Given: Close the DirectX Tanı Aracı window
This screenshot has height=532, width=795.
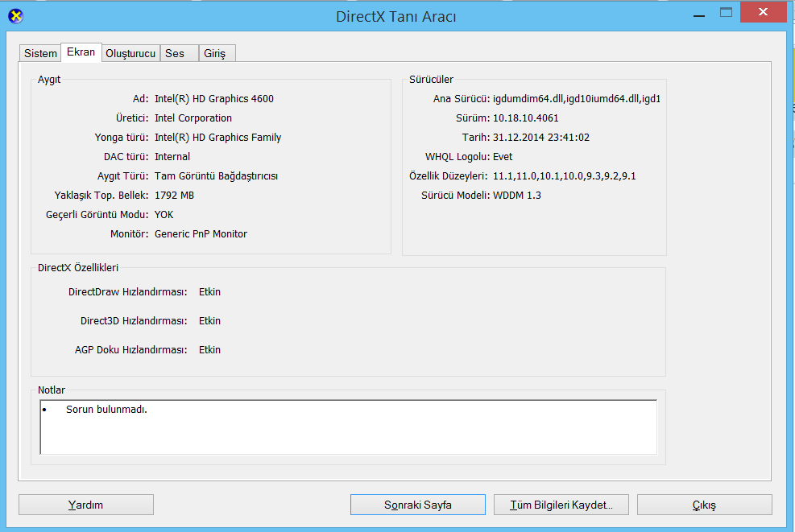Looking at the screenshot, I should click(763, 12).
